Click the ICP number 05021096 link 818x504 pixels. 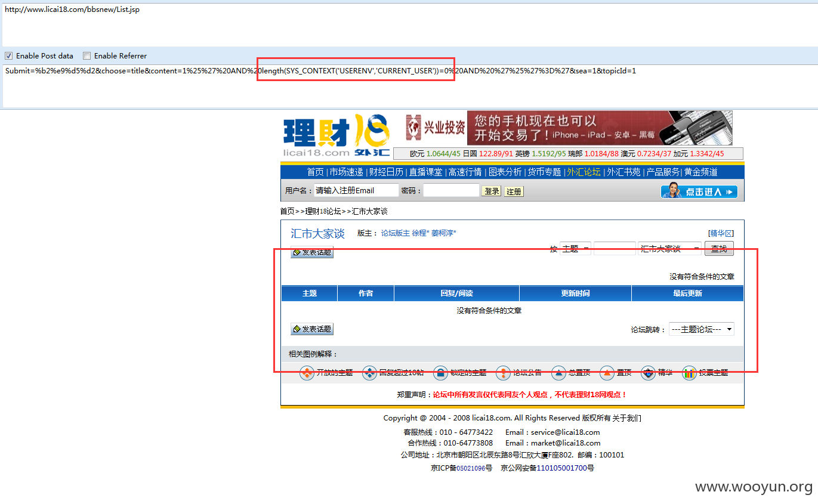(x=471, y=468)
